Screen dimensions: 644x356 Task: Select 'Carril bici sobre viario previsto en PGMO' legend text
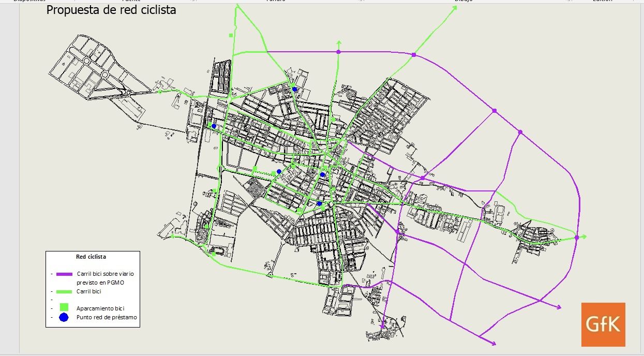pyautogui.click(x=105, y=278)
